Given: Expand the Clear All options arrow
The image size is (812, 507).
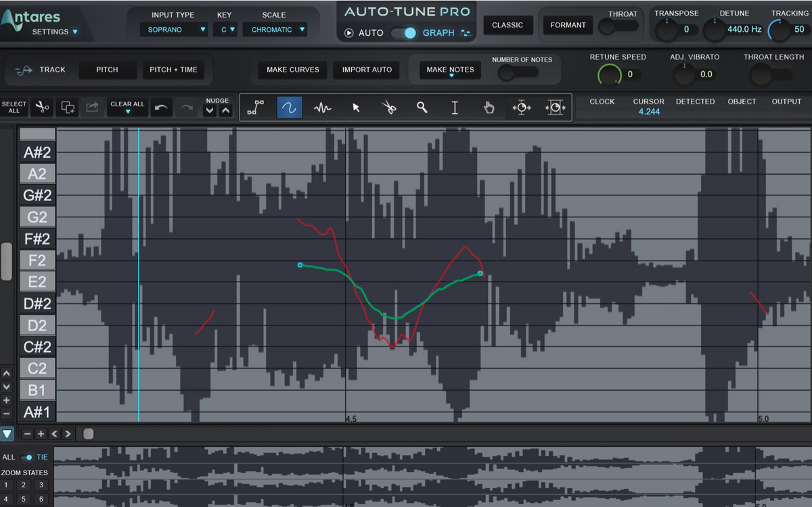Looking at the screenshot, I should point(127,112).
